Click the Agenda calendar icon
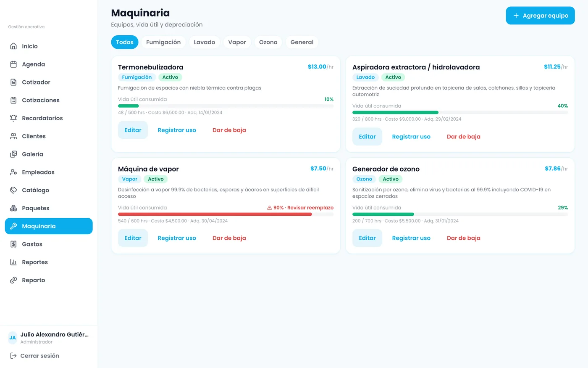This screenshot has height=368, width=588. coord(13,64)
